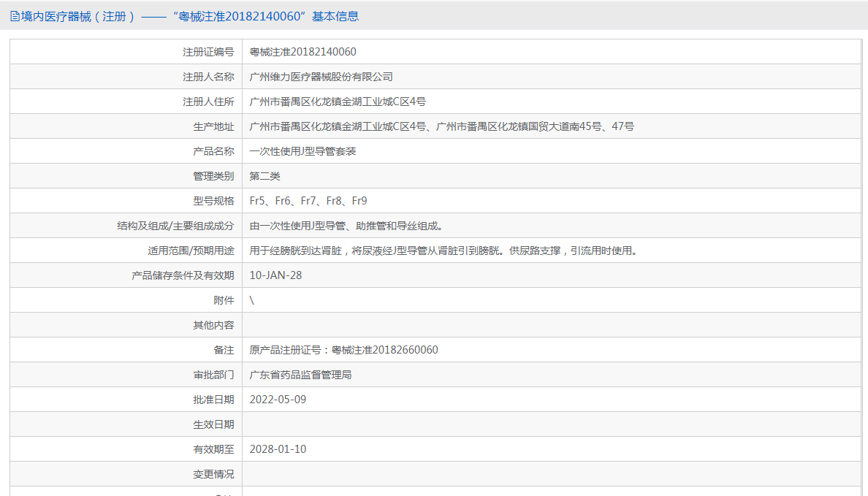Click the intended use text starting 用于经膀胱到达肾脏
This screenshot has width=868, height=496.
coord(444,251)
